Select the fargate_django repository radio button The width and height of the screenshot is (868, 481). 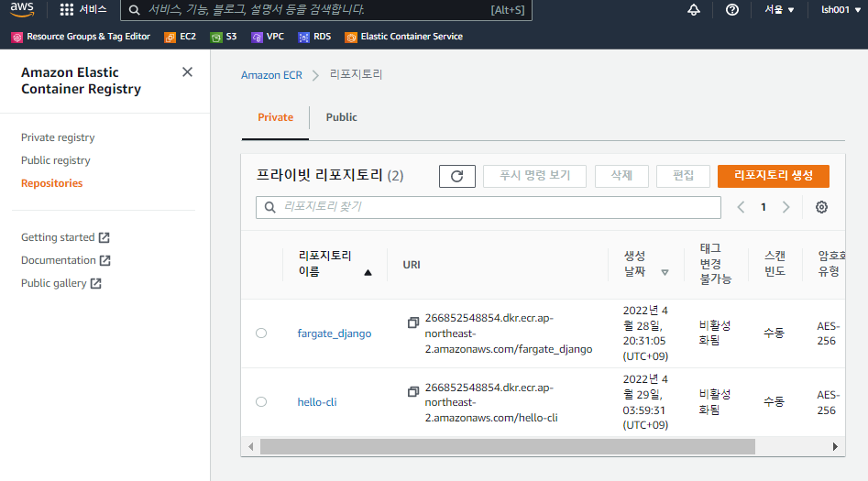pos(261,333)
